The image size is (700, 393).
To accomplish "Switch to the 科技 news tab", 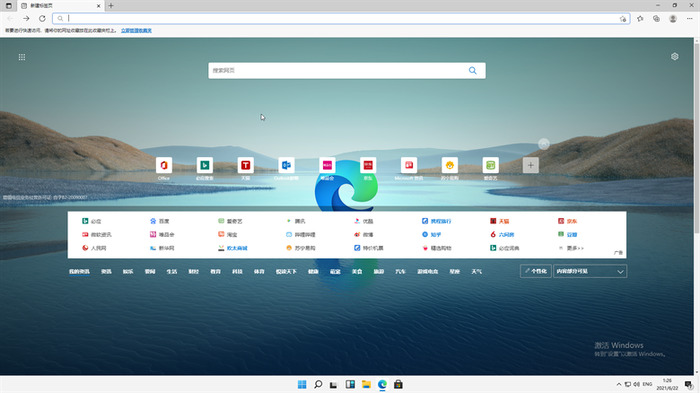I will click(237, 272).
